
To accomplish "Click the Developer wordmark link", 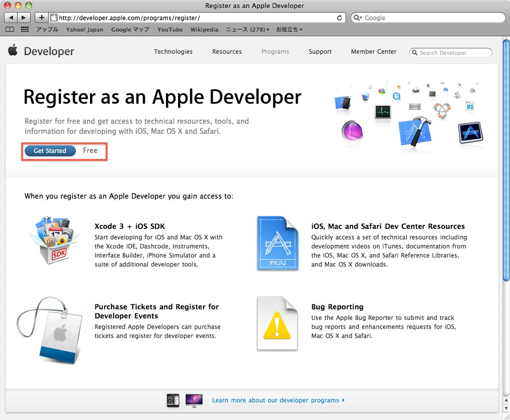I will pyautogui.click(x=49, y=51).
